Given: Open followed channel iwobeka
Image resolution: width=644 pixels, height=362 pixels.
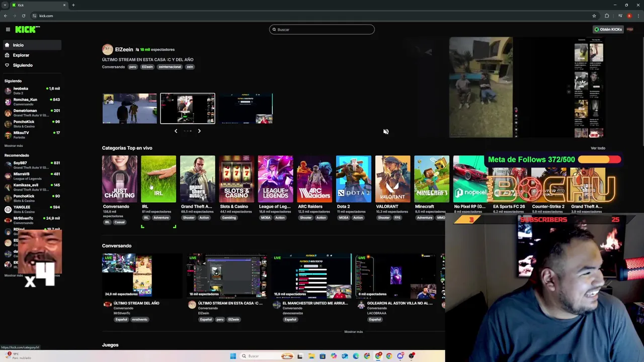Looking at the screenshot, I should [31, 90].
